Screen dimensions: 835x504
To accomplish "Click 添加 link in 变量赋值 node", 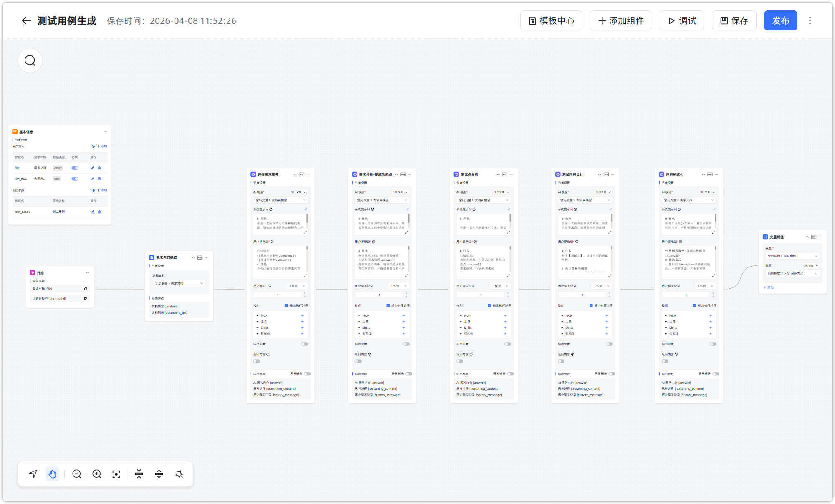I will pos(769,288).
